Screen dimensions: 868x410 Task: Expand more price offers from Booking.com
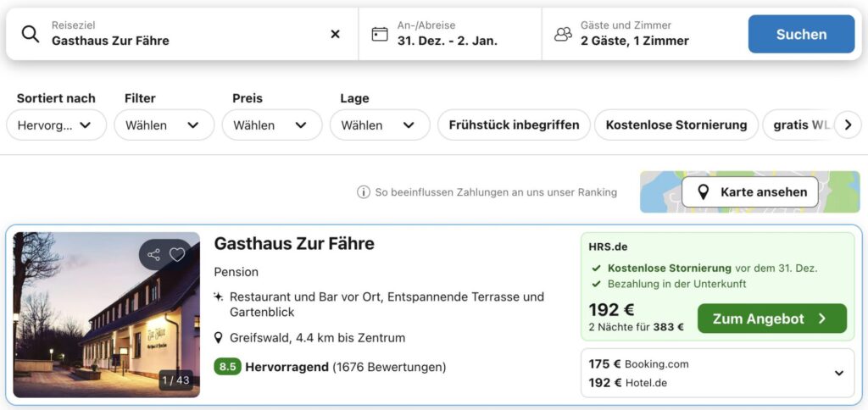tap(838, 373)
